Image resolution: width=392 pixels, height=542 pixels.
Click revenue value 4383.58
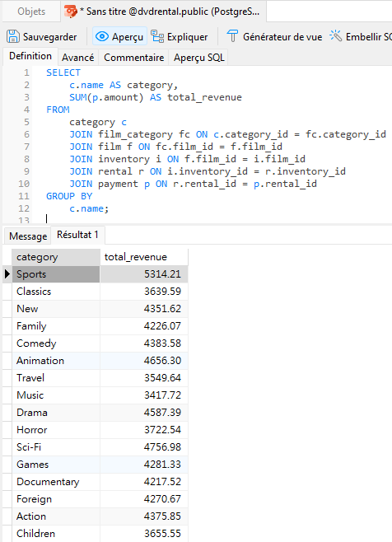(x=162, y=343)
